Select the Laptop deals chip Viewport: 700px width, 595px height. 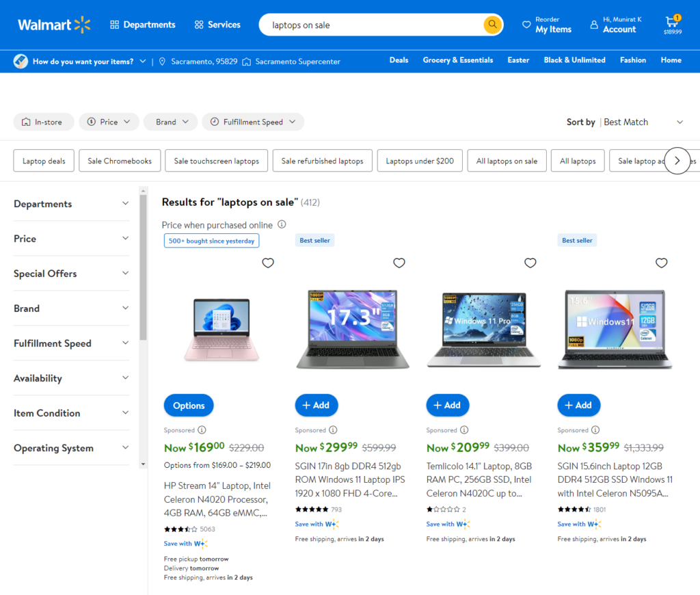pyautogui.click(x=44, y=161)
